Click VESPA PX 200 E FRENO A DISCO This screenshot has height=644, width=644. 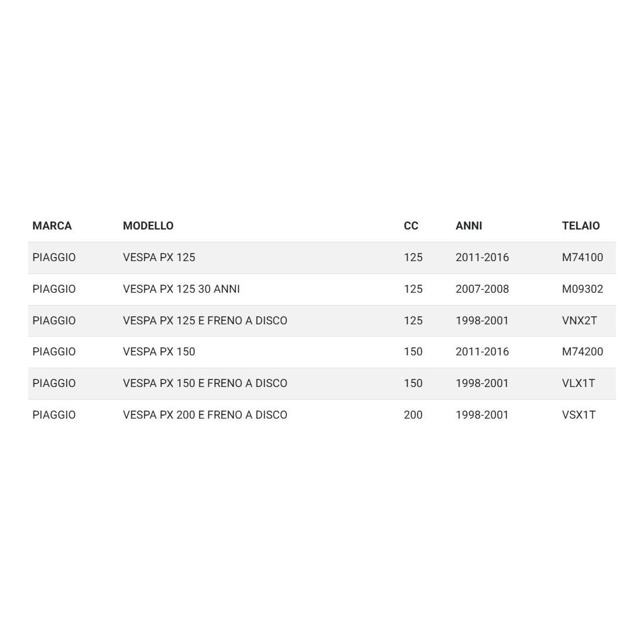pos(205,415)
